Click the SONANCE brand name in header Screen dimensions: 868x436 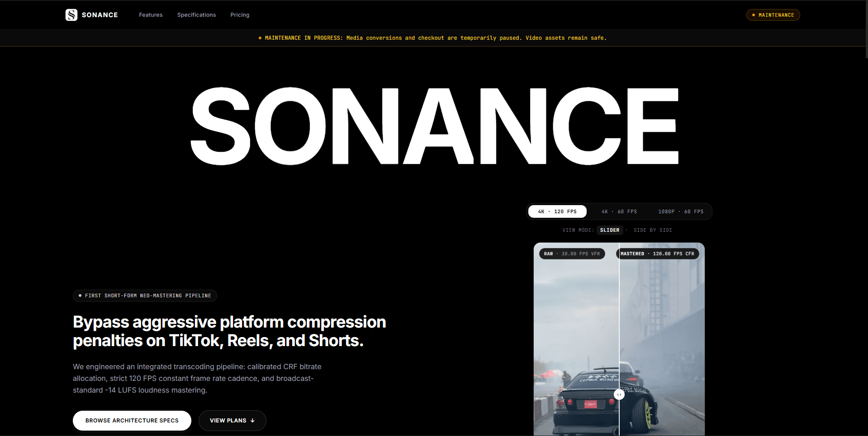tap(100, 15)
